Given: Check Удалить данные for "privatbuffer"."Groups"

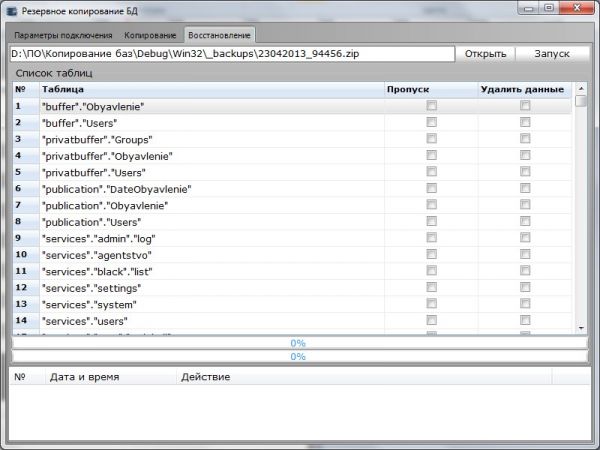Looking at the screenshot, I should (x=525, y=139).
